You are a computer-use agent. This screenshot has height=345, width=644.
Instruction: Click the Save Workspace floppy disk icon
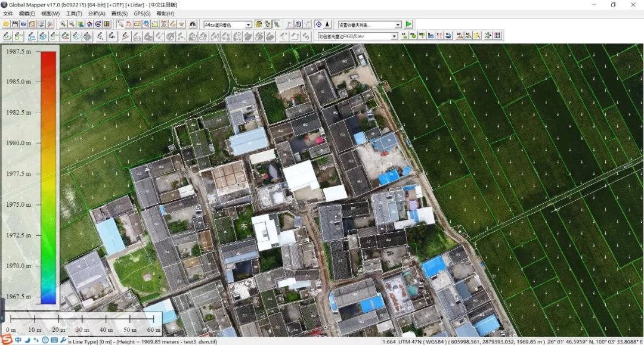(15, 24)
